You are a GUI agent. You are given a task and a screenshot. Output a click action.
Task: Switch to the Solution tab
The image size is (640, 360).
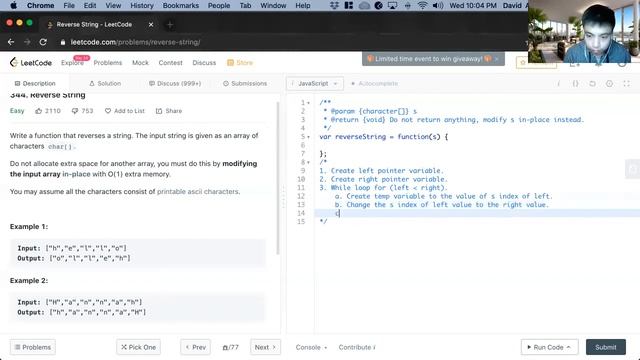click(105, 83)
